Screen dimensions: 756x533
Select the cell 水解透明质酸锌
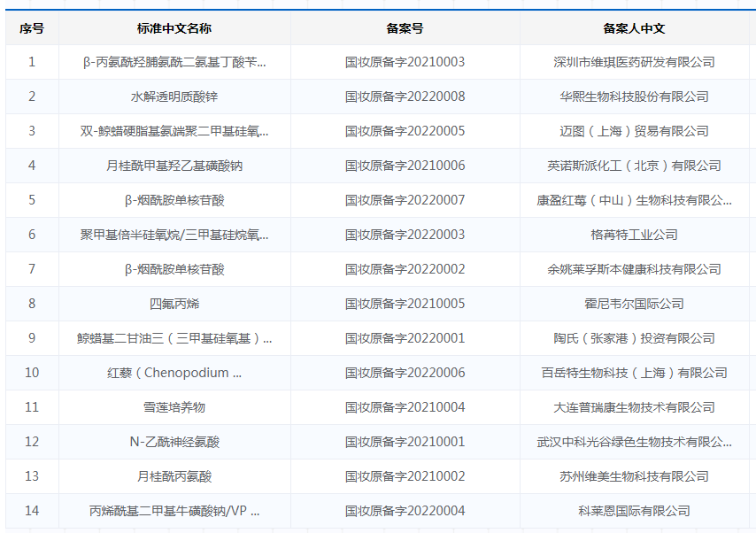(174, 97)
